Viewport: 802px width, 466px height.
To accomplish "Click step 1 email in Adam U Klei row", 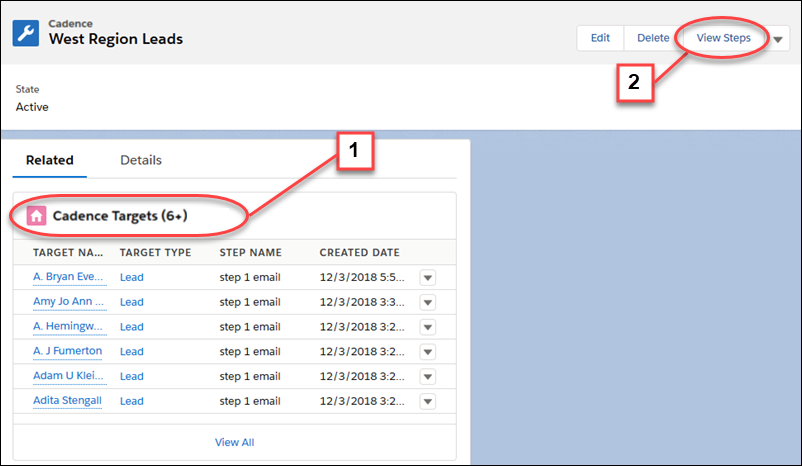I will (x=250, y=376).
